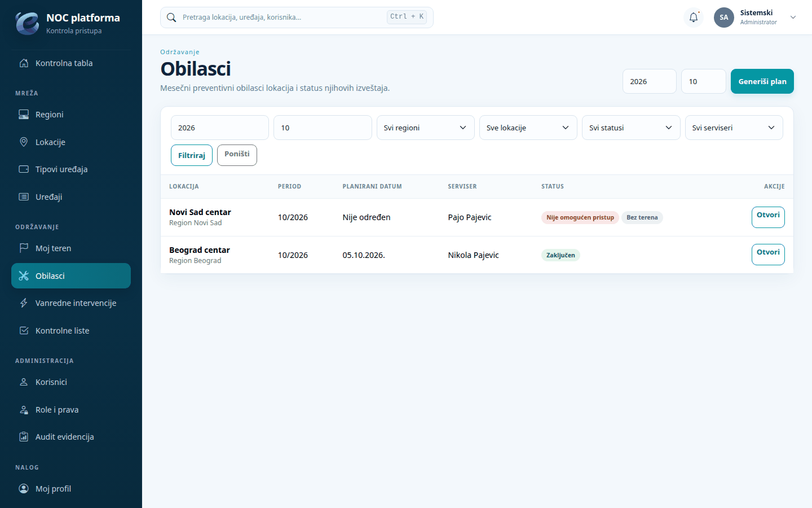This screenshot has height=508, width=812.
Task: Click the Bez terena badge
Action: click(642, 217)
